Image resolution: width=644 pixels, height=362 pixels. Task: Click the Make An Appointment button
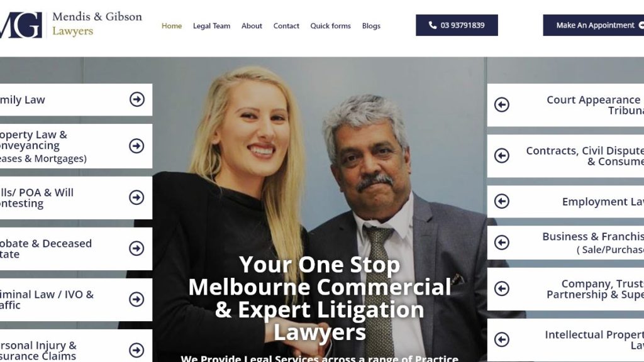click(594, 25)
